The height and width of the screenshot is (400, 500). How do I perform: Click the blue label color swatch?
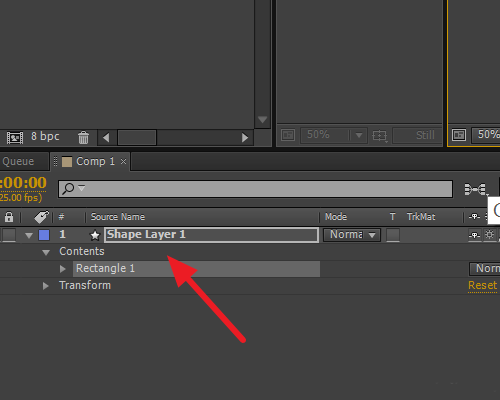44,235
